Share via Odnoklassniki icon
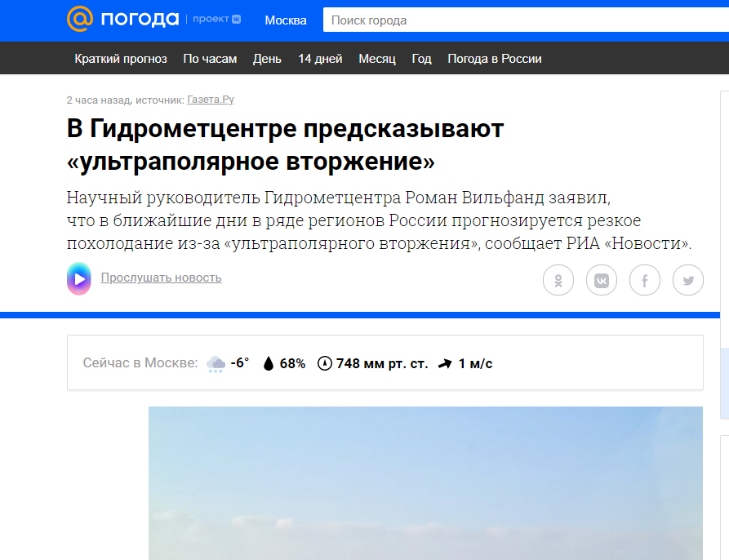This screenshot has width=729, height=560. pyautogui.click(x=558, y=280)
